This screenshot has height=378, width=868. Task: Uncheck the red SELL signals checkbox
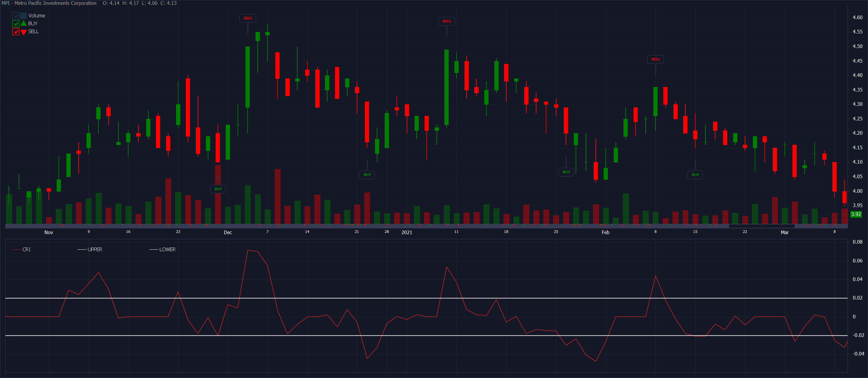pos(16,32)
